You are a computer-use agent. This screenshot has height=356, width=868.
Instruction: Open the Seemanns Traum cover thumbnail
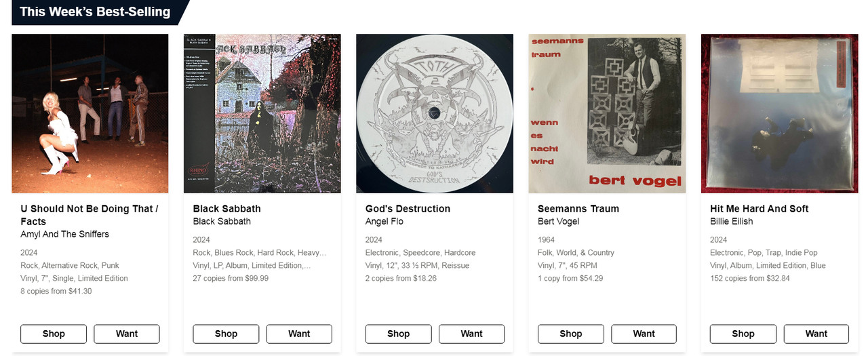coord(607,113)
